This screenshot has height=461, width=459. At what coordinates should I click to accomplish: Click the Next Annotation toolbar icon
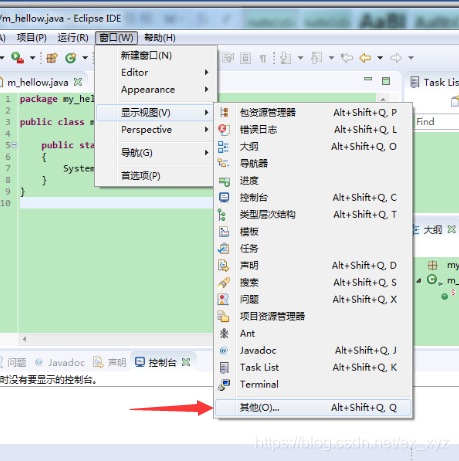point(285,58)
